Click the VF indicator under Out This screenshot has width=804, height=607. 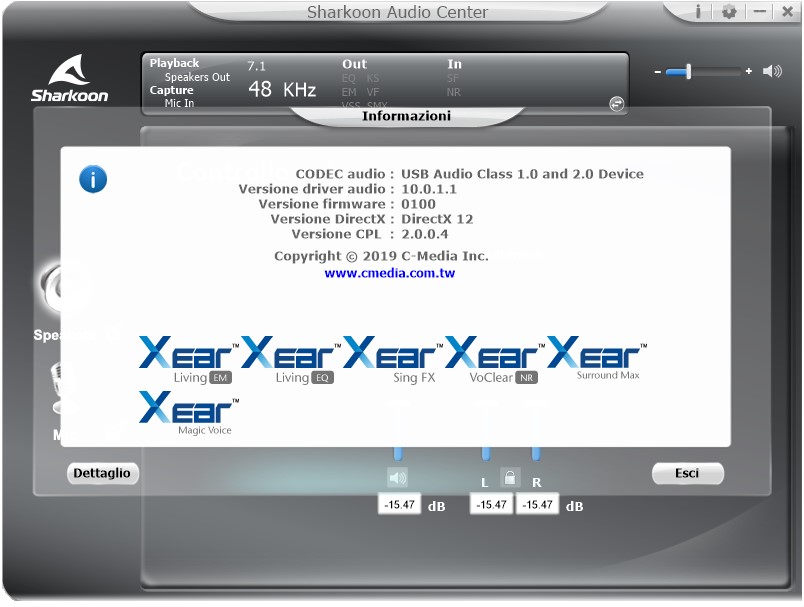pyautogui.click(x=373, y=92)
